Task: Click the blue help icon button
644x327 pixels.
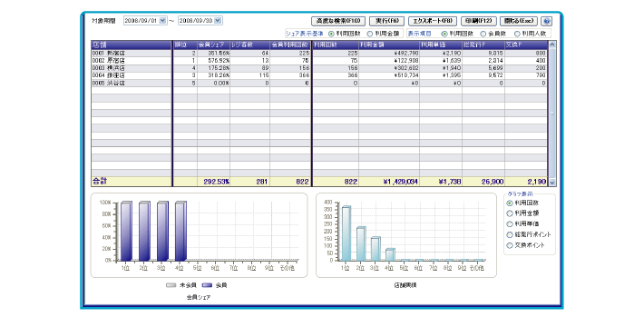Action: tap(546, 22)
